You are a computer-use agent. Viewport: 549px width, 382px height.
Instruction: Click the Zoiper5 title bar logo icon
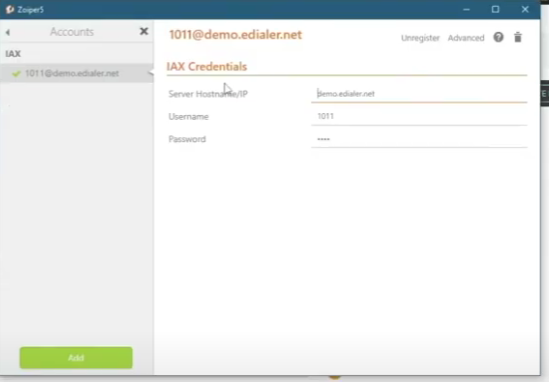click(10, 9)
